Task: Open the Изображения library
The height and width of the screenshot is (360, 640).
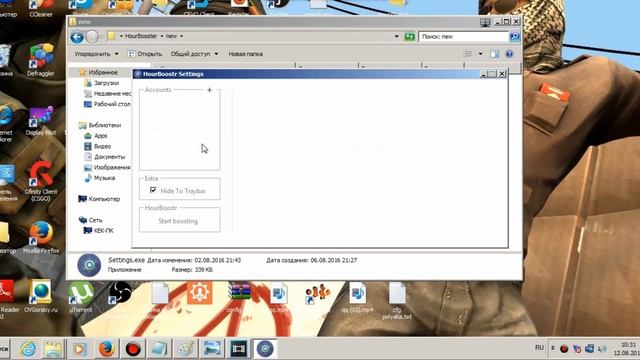Action: coord(107,167)
